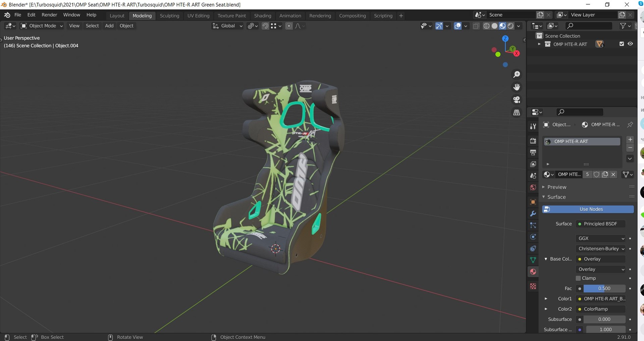Toggle visibility eye of OMP HTE-R ART collection
The image size is (644, 341).
click(630, 44)
